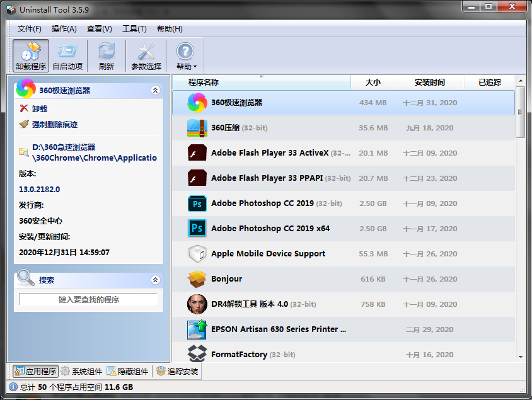Open 参数选择 preferences toolbar icon

tap(146, 55)
